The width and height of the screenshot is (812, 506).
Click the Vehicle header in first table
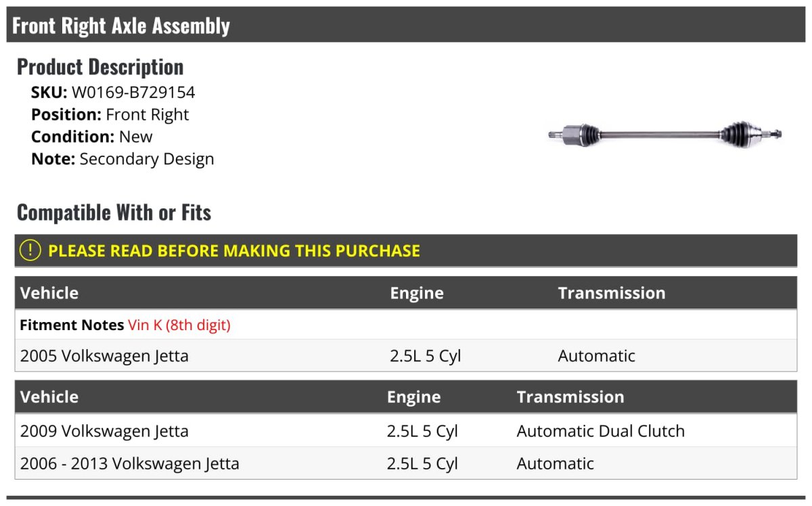pyautogui.click(x=49, y=293)
